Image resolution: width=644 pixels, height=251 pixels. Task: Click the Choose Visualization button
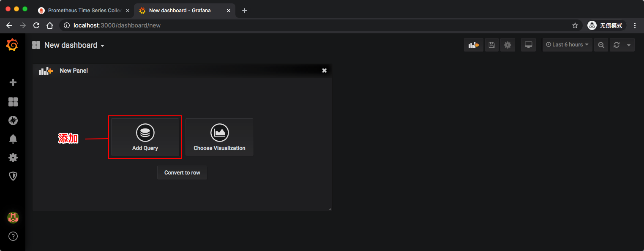tap(219, 137)
